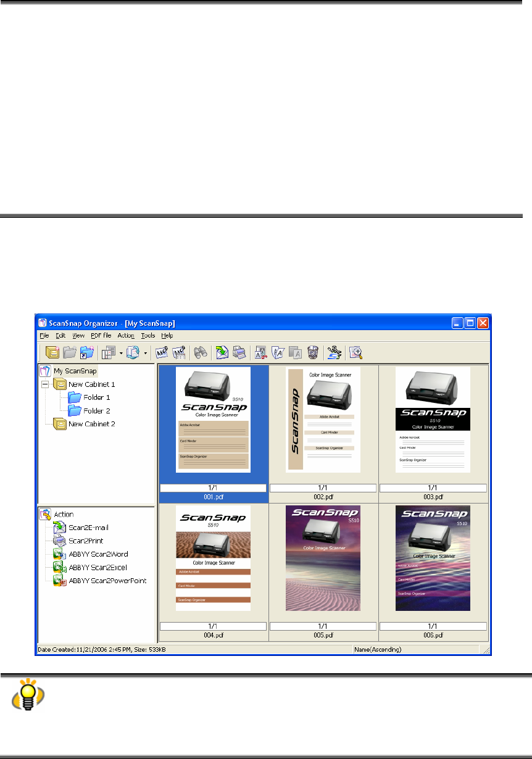Click the gray New Folder toolbar icon
The height and width of the screenshot is (759, 532).
(x=69, y=353)
